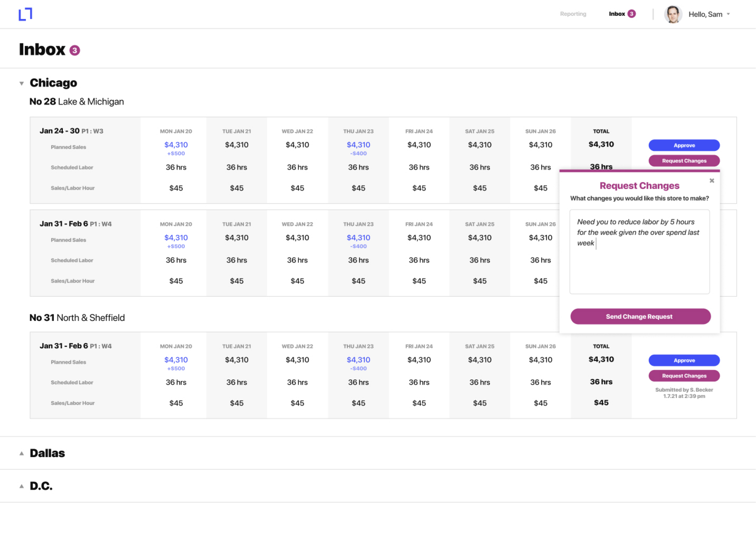Open the Inbox navigation item
The width and height of the screenshot is (756, 541).
[x=617, y=14]
